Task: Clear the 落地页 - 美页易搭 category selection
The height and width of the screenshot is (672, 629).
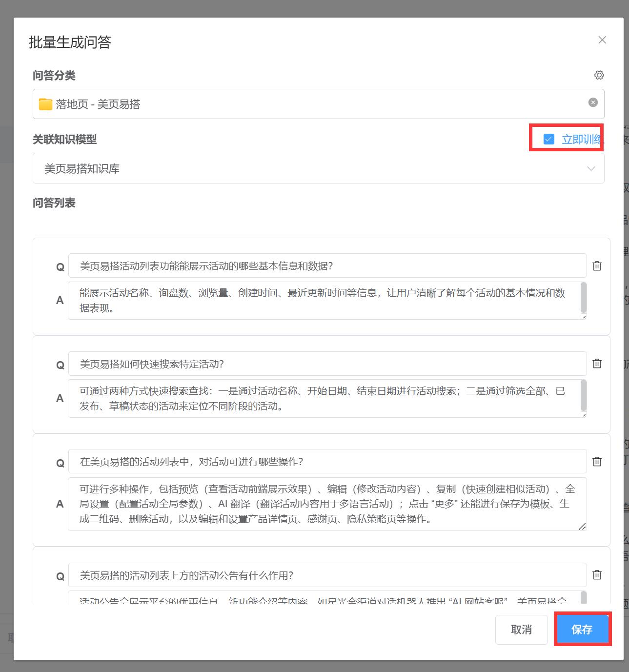Action: point(593,102)
